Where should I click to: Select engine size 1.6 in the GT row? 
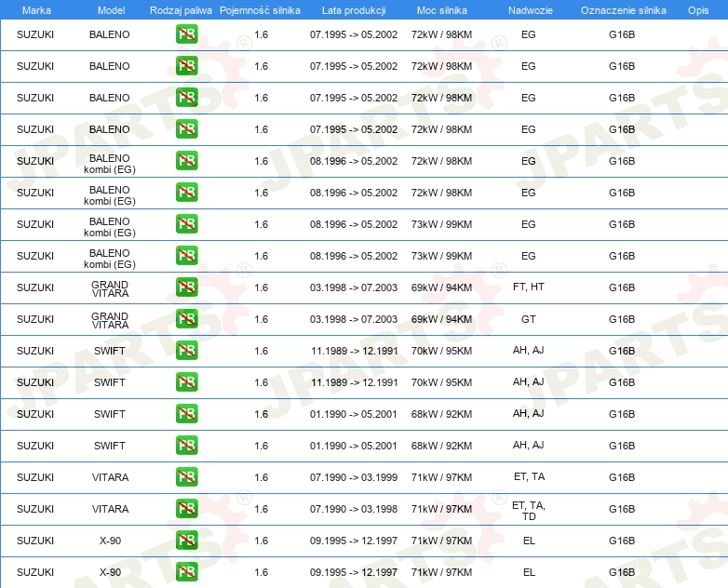[x=261, y=319]
